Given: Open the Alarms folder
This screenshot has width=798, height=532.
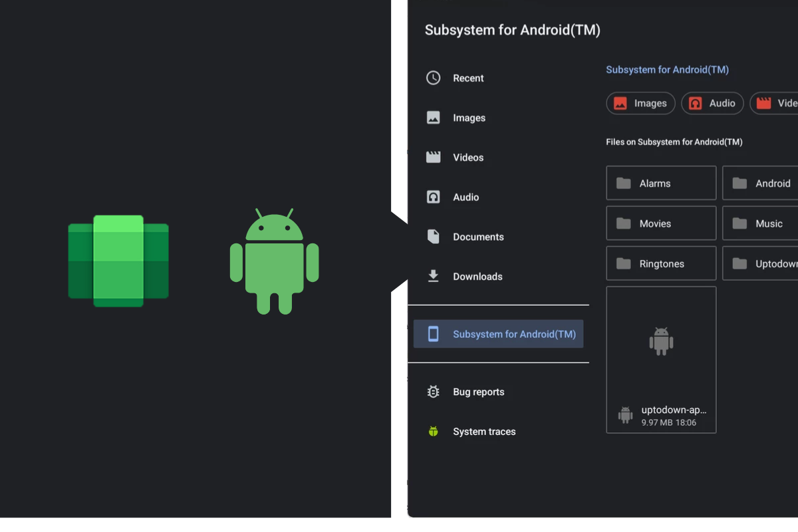Looking at the screenshot, I should pyautogui.click(x=661, y=184).
